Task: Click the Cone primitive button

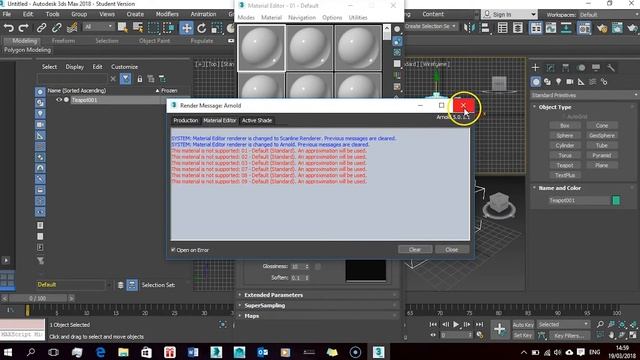Action: tap(602, 126)
